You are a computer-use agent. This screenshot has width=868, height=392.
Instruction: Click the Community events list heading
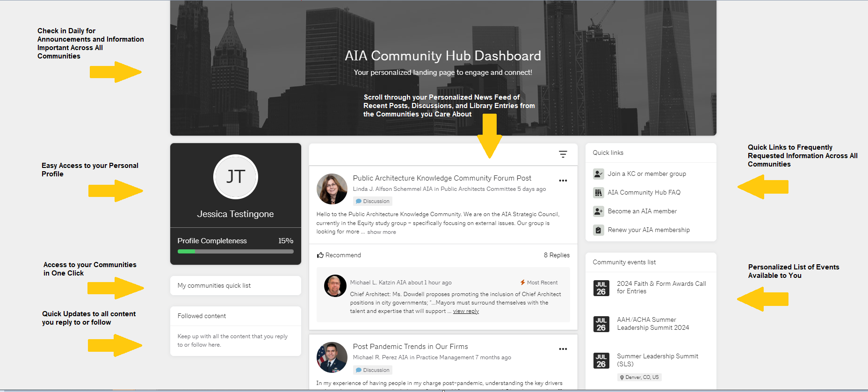624,262
